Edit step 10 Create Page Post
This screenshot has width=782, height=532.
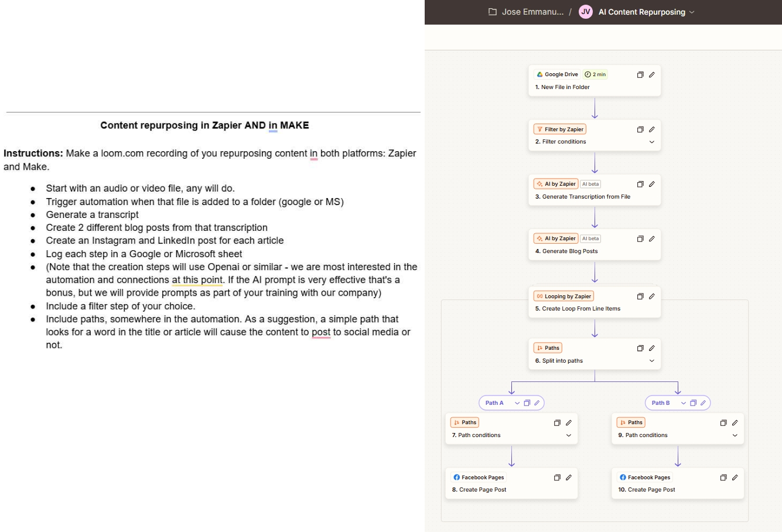pyautogui.click(x=735, y=478)
